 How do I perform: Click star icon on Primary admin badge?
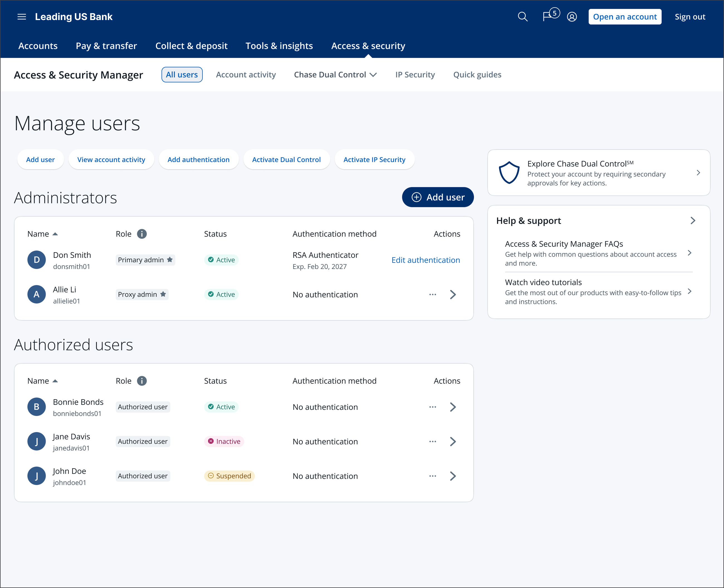(x=170, y=259)
